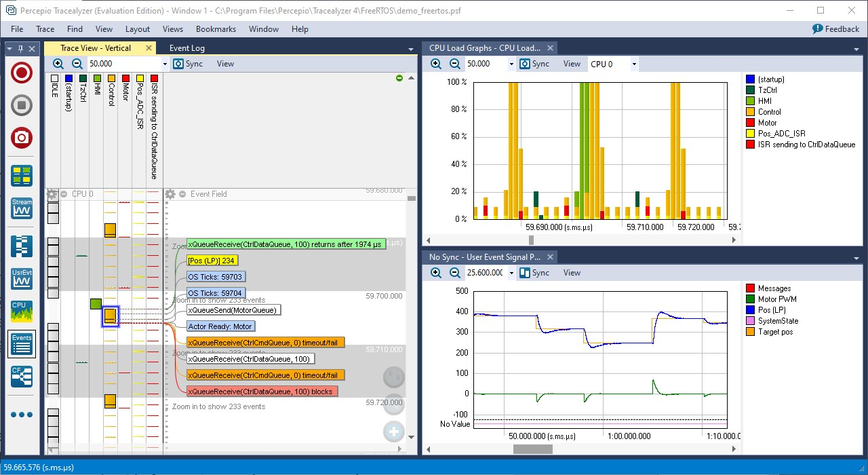Screen dimensions: 868x475
Task: Click the Target pos color swatch in signal legend
Action: click(x=750, y=332)
